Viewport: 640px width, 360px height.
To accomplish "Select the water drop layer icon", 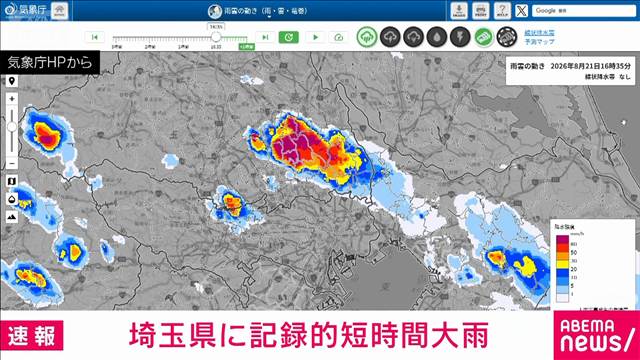I will [x=437, y=37].
